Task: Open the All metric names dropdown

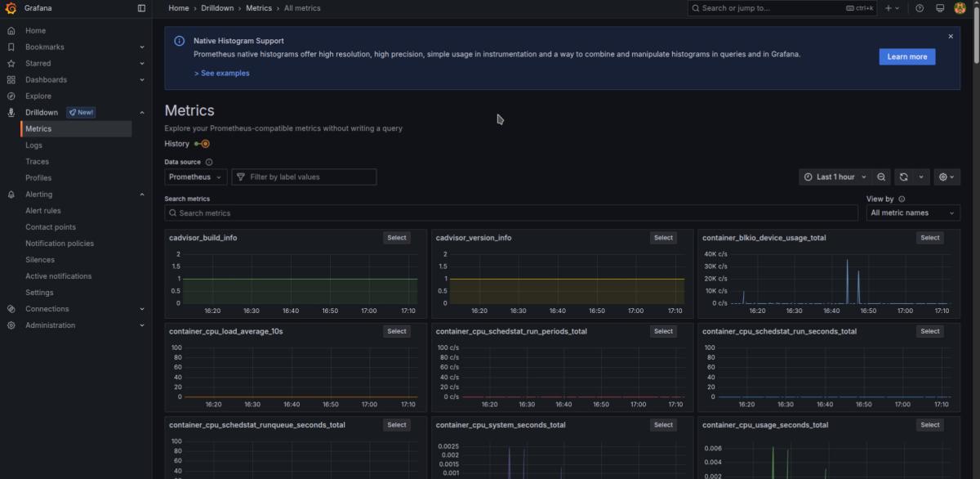Action: (x=913, y=213)
